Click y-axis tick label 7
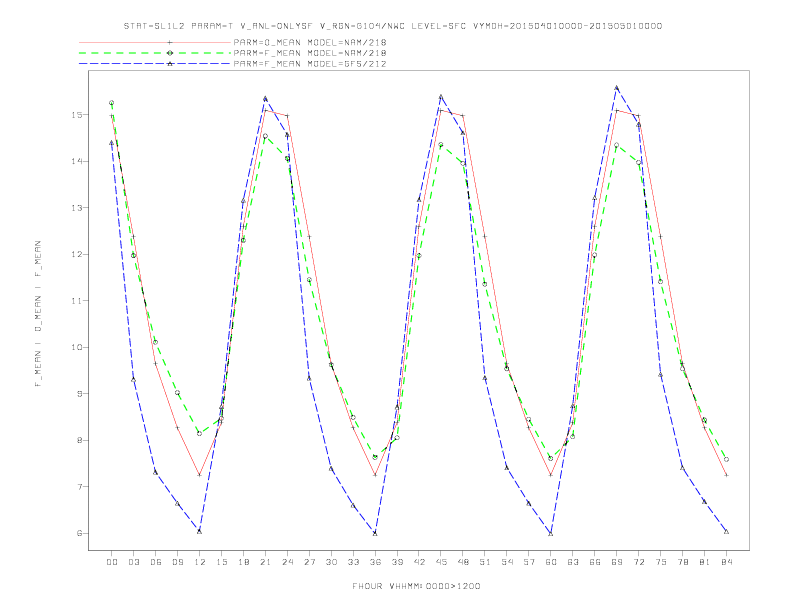The image size is (792, 612). (x=79, y=487)
